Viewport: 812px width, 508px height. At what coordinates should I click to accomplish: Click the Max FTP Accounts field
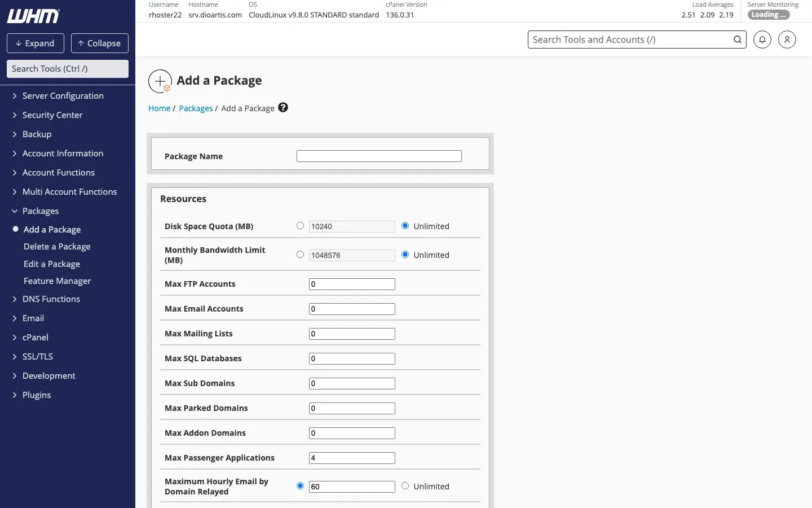[x=352, y=284]
